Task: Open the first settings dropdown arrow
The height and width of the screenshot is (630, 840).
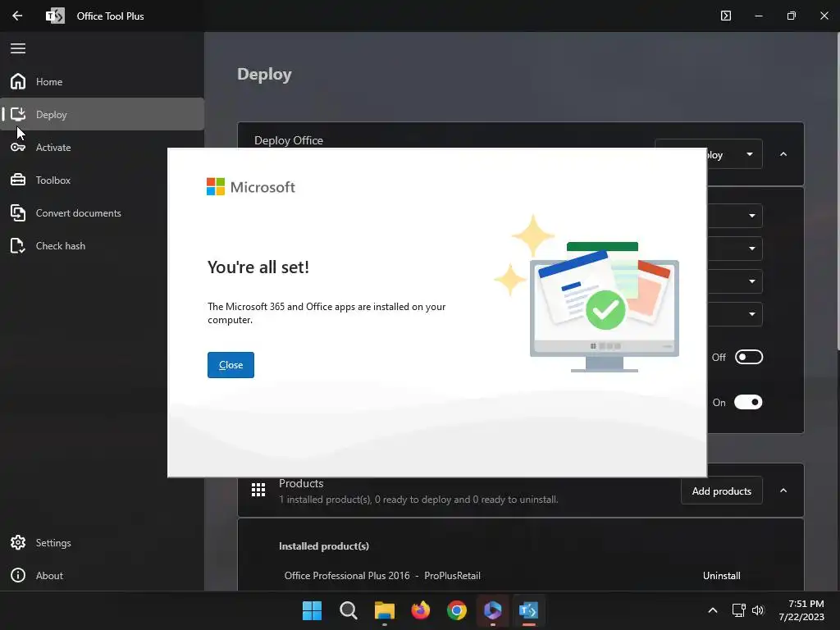Action: pyautogui.click(x=751, y=216)
